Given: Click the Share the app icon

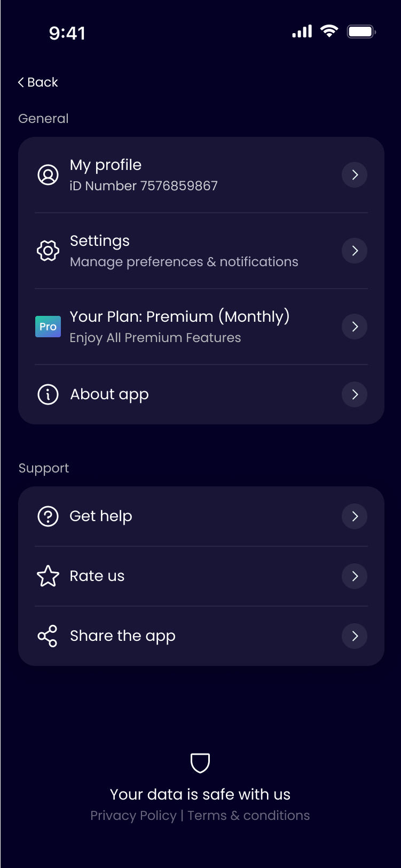Looking at the screenshot, I should click(48, 636).
